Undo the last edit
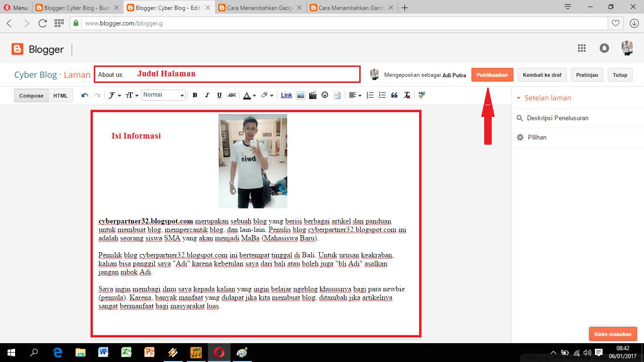The height and width of the screenshot is (362, 644). coord(85,95)
